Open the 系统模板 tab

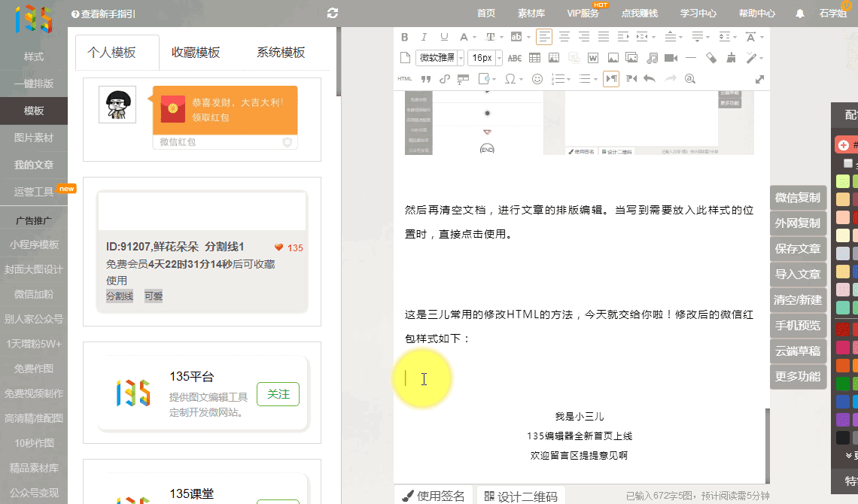click(x=281, y=53)
